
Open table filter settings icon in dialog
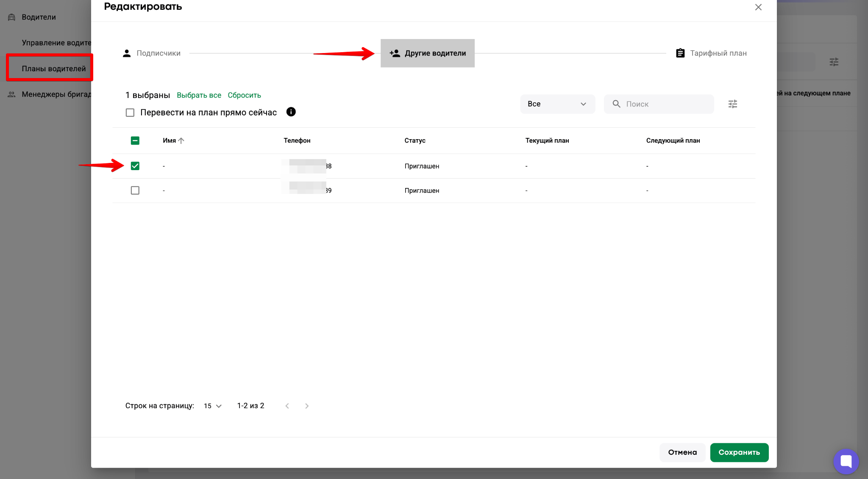(x=733, y=104)
